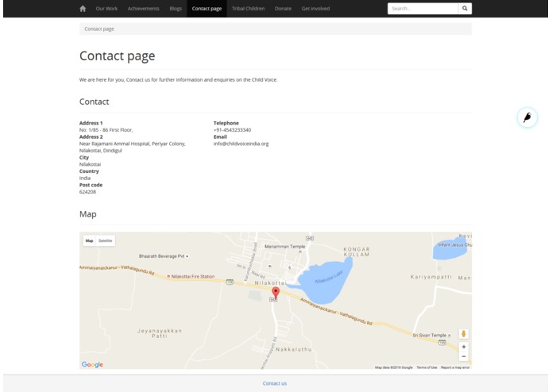Click Report a map error link
This screenshot has height=392, width=552.
455,367
